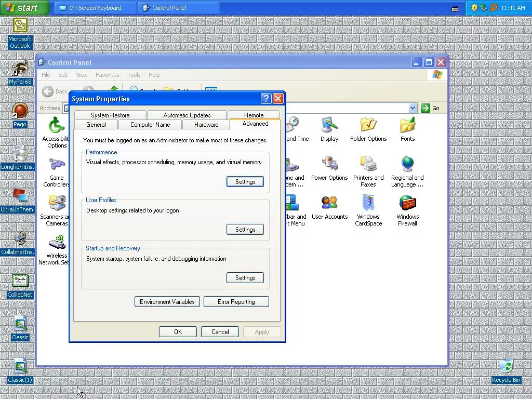Screen dimensions: 532x399
Task: Confirm System Properties with OK
Action: tap(178, 331)
